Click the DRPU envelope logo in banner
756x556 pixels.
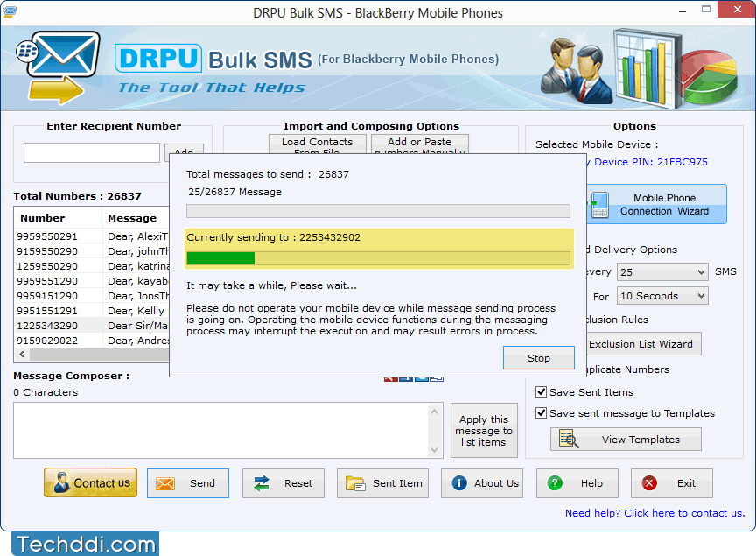coord(59,67)
